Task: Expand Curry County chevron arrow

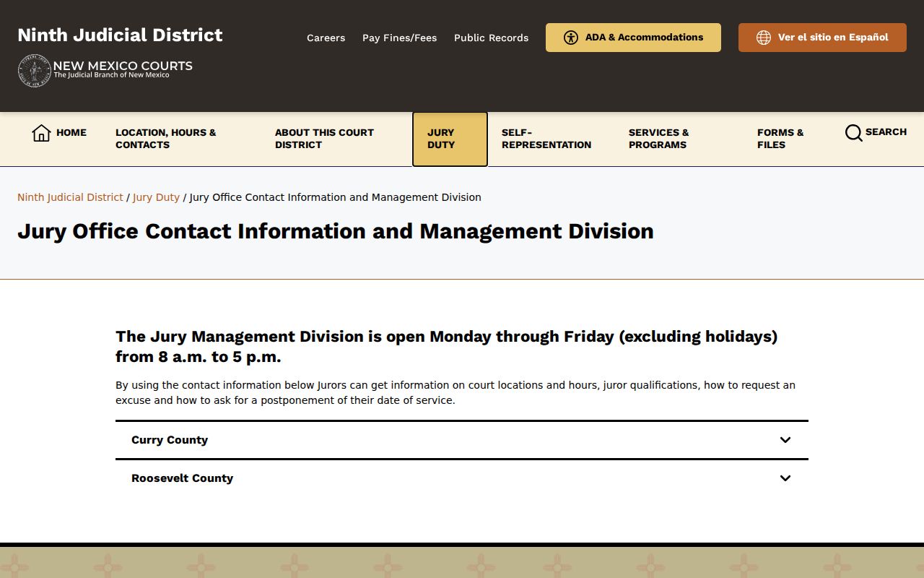Action: coord(785,440)
